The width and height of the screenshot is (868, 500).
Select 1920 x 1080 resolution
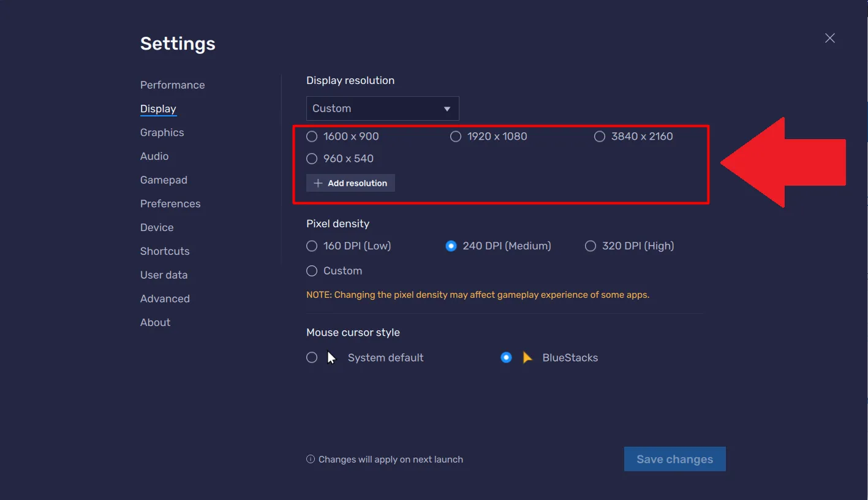pos(456,137)
